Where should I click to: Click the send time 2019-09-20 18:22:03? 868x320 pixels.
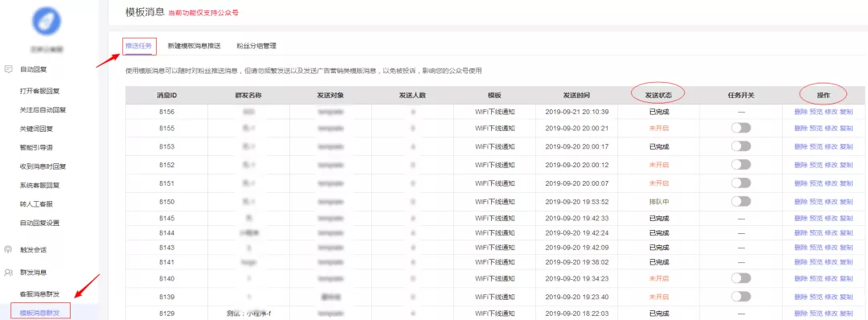click(x=577, y=313)
